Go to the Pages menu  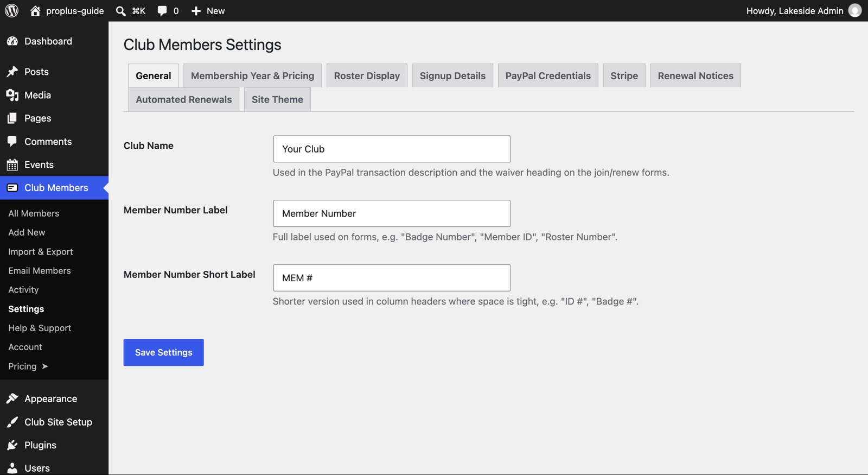tap(54, 118)
